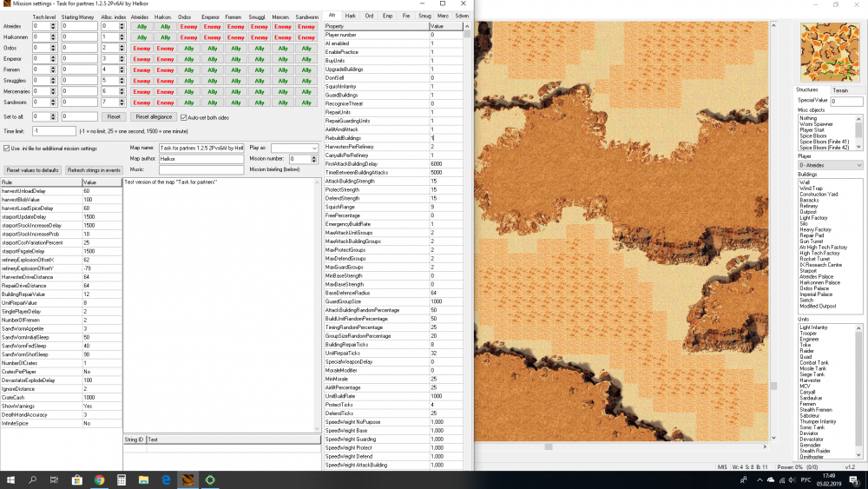Increase Atreides Tech level using the spinner
This screenshot has width=868, height=489.
(x=55, y=24)
